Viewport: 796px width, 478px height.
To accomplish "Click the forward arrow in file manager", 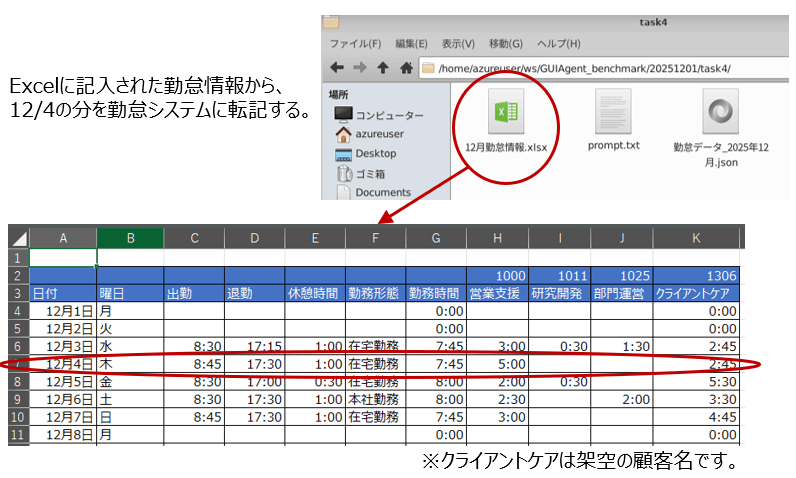I will [x=360, y=67].
